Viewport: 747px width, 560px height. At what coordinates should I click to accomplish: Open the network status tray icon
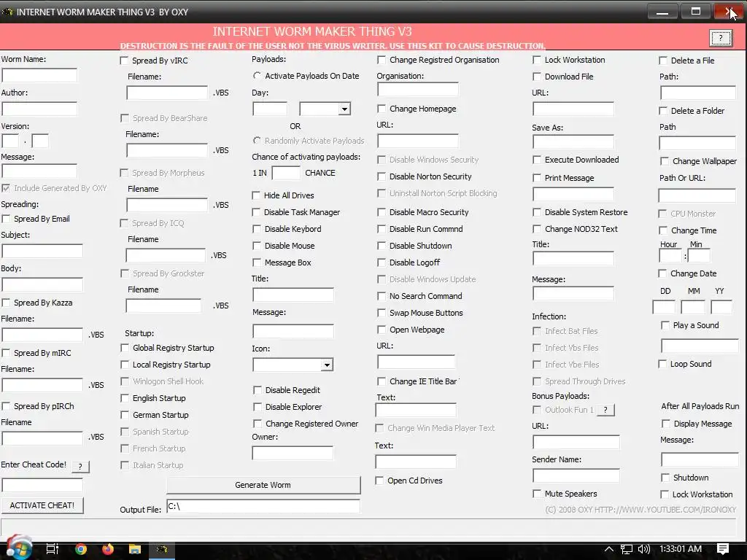(627, 550)
